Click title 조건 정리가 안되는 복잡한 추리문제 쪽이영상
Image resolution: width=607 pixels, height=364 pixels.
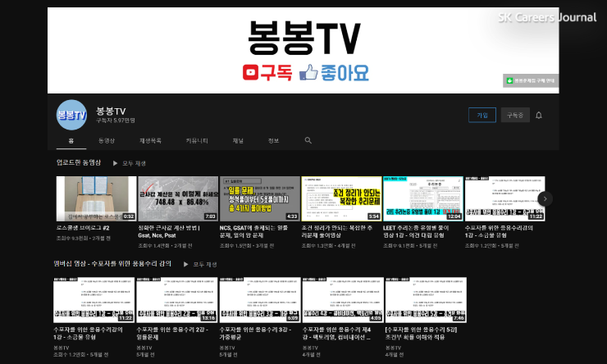[337, 232]
